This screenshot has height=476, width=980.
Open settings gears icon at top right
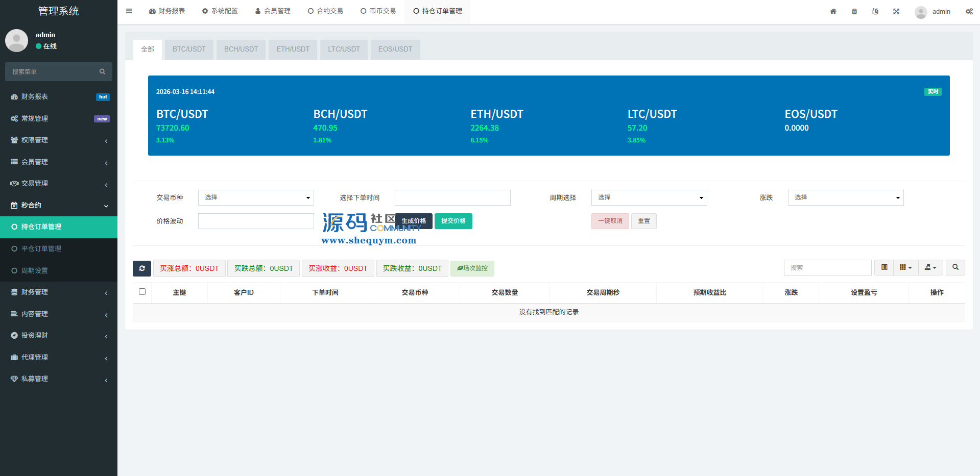(x=969, y=11)
